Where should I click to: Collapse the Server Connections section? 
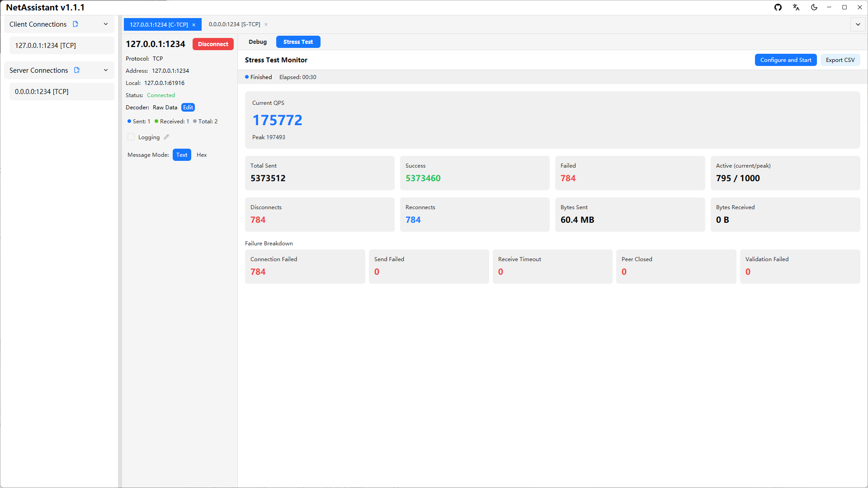coord(106,70)
